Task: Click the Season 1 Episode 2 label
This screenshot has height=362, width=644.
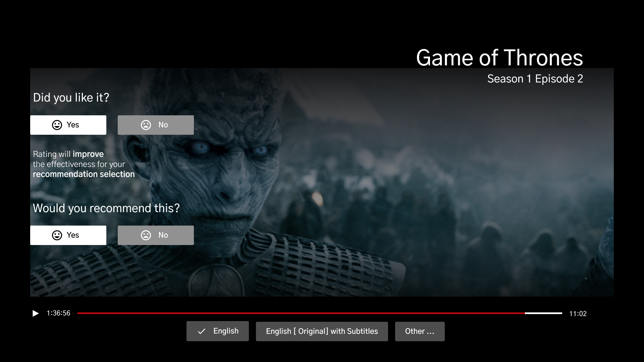Action: click(535, 79)
